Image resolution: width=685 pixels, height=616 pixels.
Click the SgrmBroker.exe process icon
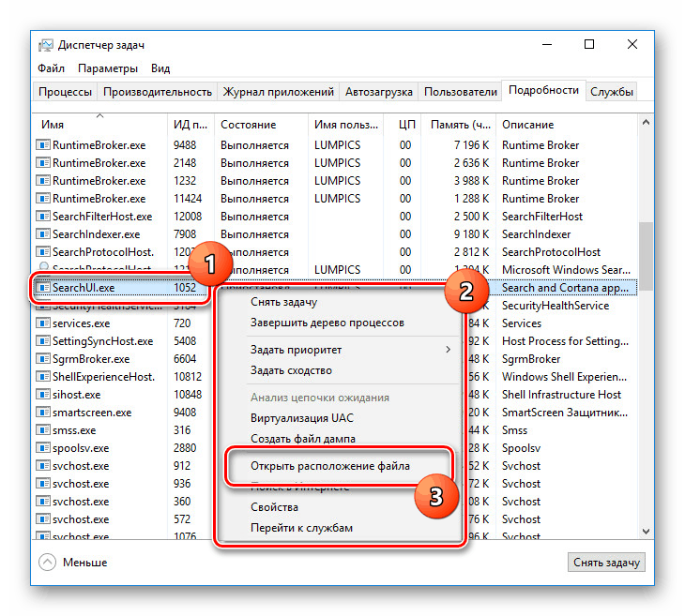[x=43, y=359]
